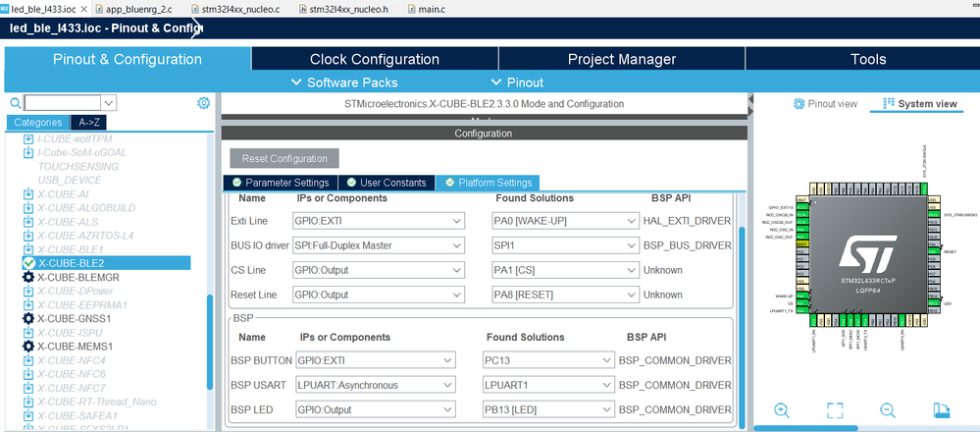Click download icon next to I-Cube-SoM-uGOAL
This screenshot has width=980, height=432.
tap(28, 152)
